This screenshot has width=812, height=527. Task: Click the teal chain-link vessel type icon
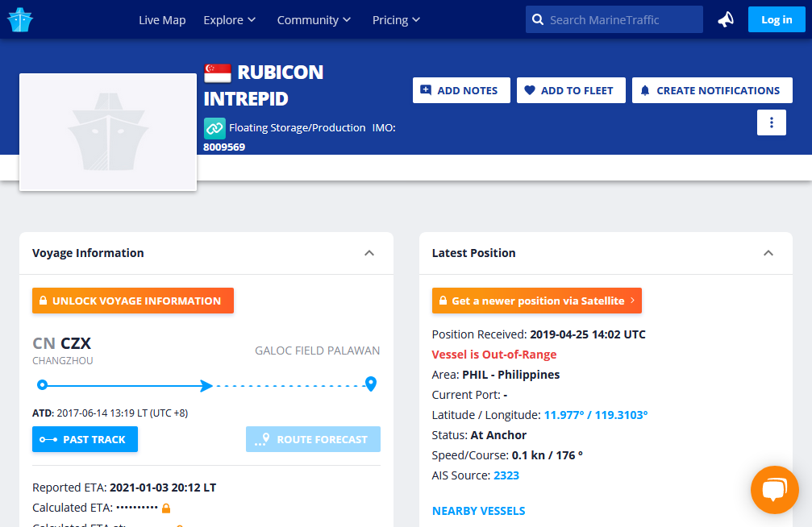tap(214, 128)
